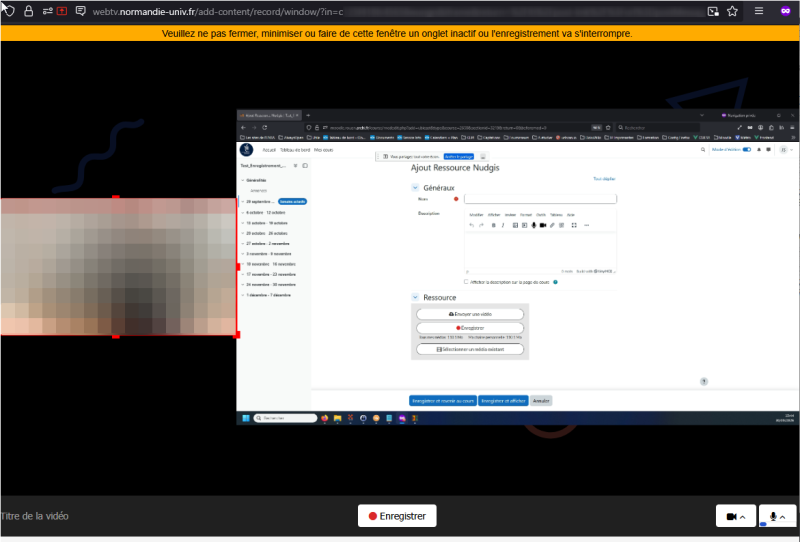Image resolution: width=800 pixels, height=542 pixels.
Task: In shared preview, click Moodle search magnifier icon
Action: pyautogui.click(x=703, y=150)
